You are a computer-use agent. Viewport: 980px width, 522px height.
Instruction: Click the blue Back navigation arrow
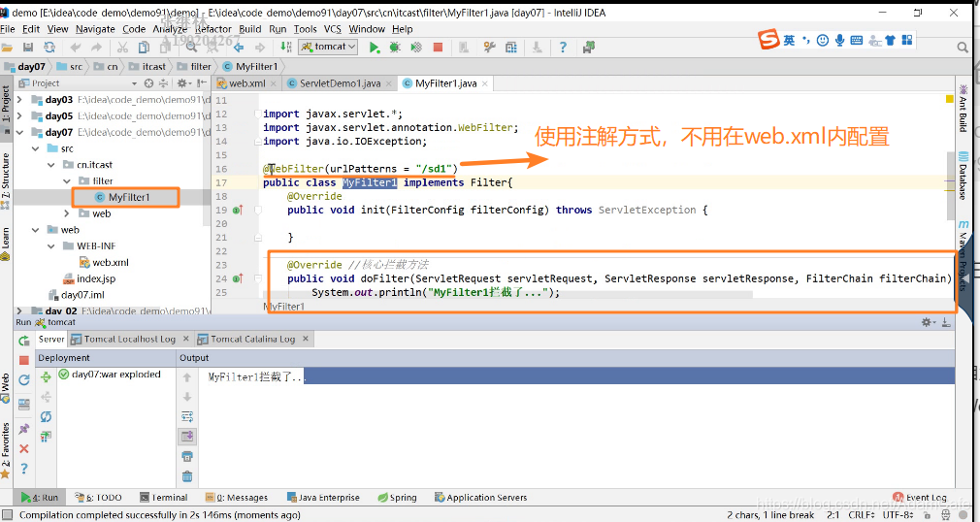[238, 47]
